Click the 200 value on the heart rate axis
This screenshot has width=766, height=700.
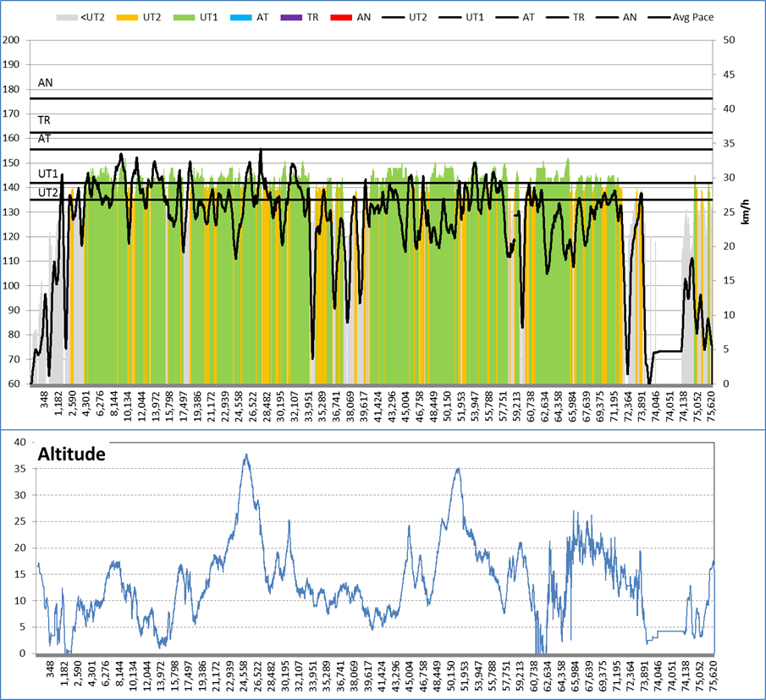[x=12, y=41]
